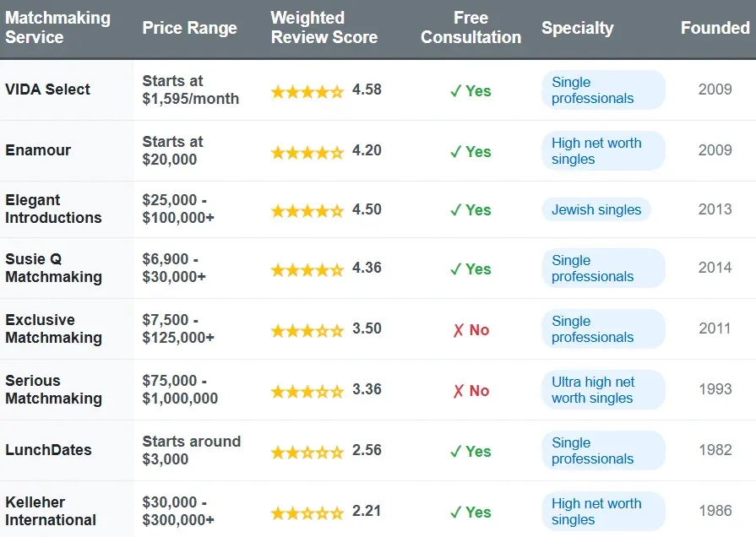The image size is (756, 537).
Task: Click the star rating for VIDA Select
Action: point(307,91)
